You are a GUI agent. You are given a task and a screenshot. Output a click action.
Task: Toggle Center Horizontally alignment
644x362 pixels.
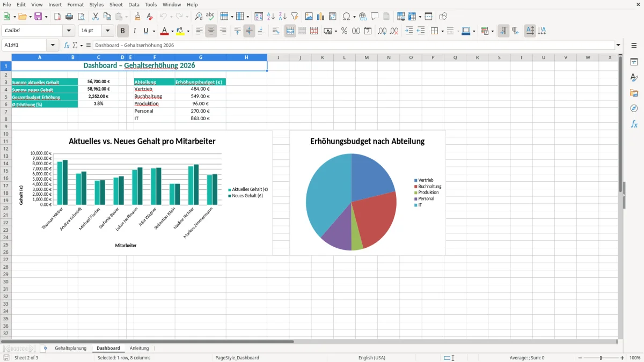[x=211, y=31]
